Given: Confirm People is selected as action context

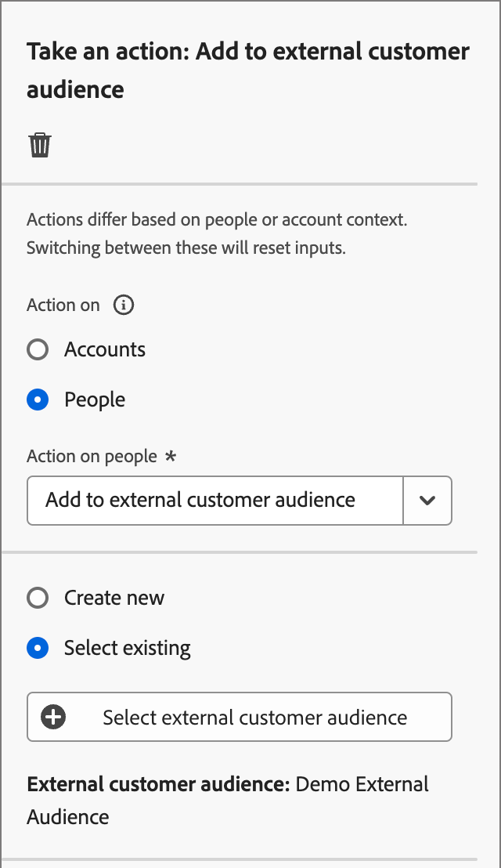Looking at the screenshot, I should pyautogui.click(x=37, y=400).
